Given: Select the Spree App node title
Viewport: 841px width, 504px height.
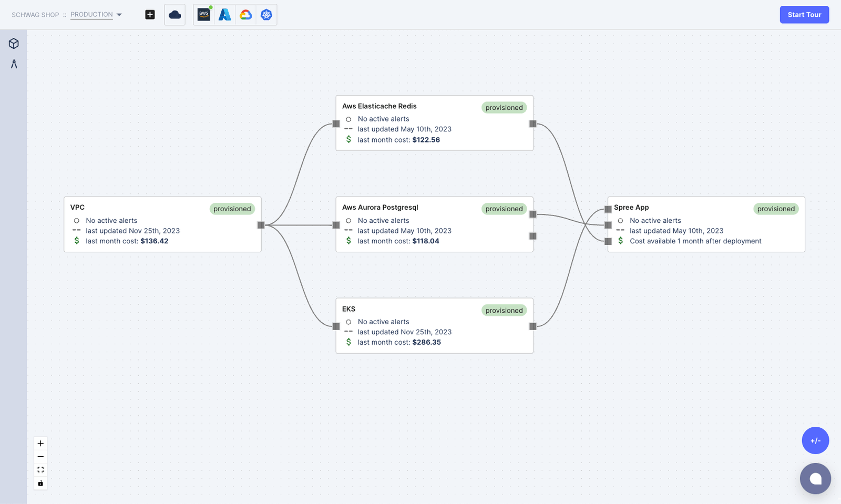Looking at the screenshot, I should pos(631,207).
